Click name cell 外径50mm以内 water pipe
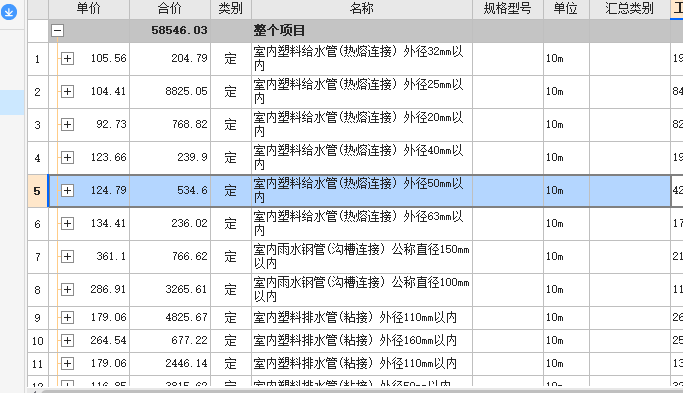This screenshot has width=683, height=393. tap(362, 190)
